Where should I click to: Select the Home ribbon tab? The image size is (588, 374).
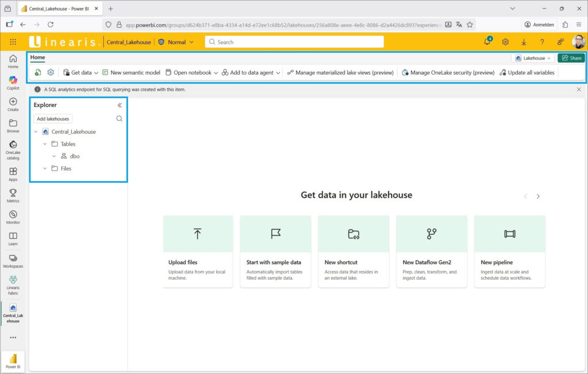tap(37, 57)
